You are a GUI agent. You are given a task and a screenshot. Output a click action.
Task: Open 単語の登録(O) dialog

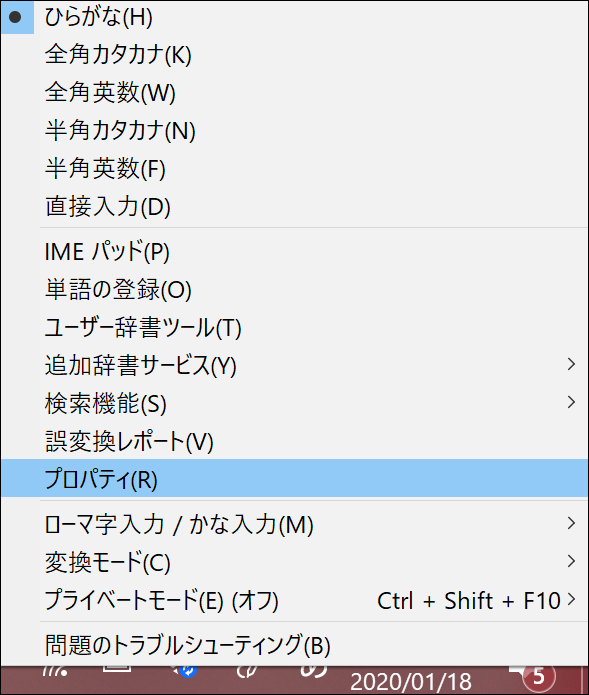click(x=294, y=289)
